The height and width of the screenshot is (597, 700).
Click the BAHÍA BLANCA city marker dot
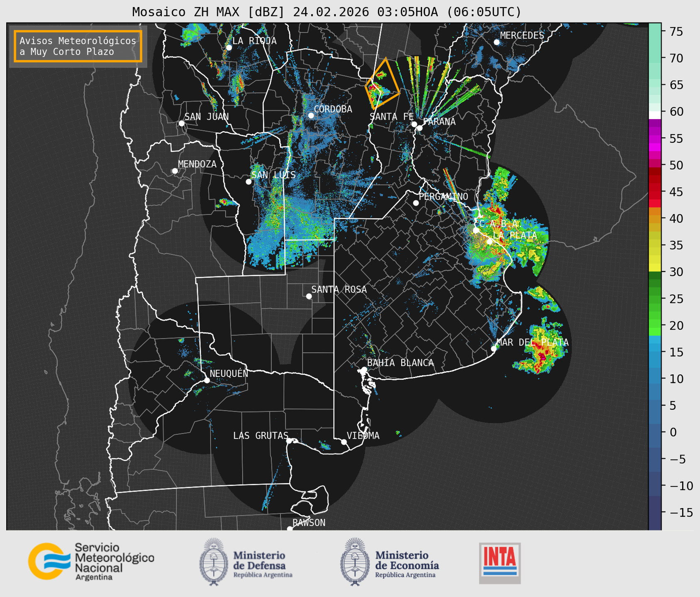364,369
